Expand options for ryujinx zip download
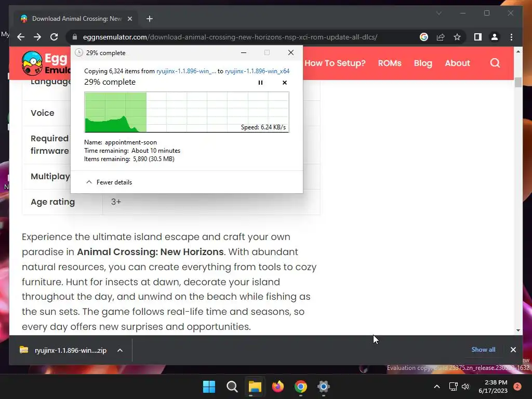 click(120, 350)
